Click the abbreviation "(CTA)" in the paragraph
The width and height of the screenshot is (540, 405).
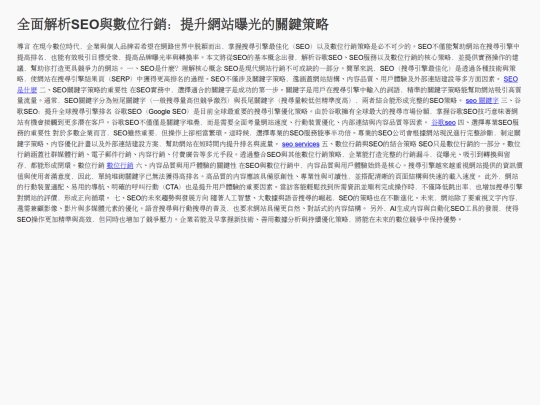pyautogui.click(x=172, y=187)
